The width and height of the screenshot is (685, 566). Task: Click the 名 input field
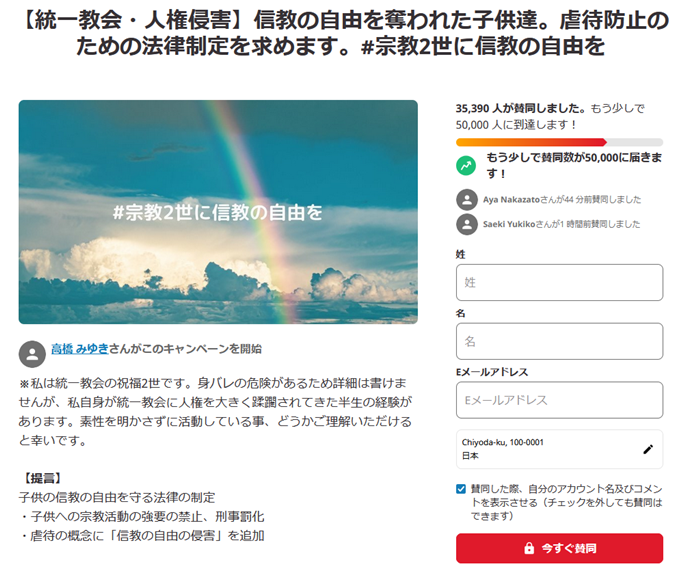click(x=559, y=341)
